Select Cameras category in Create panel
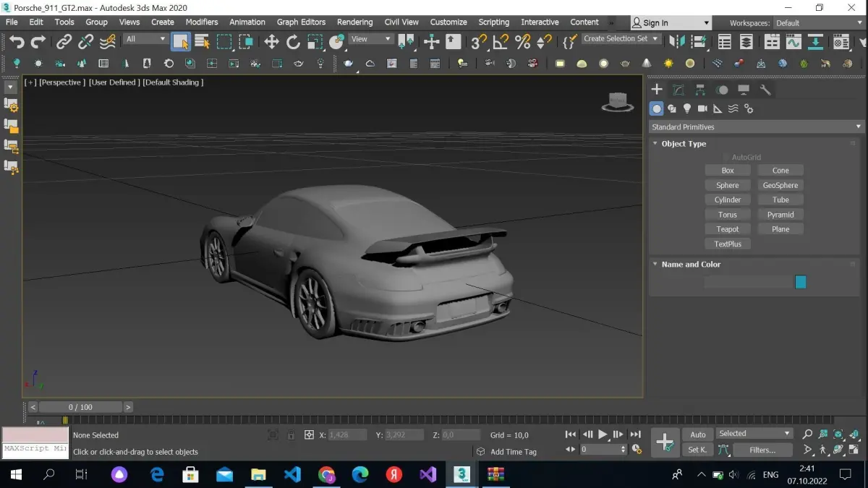Screen dimensions: 868x488 pyautogui.click(x=702, y=108)
